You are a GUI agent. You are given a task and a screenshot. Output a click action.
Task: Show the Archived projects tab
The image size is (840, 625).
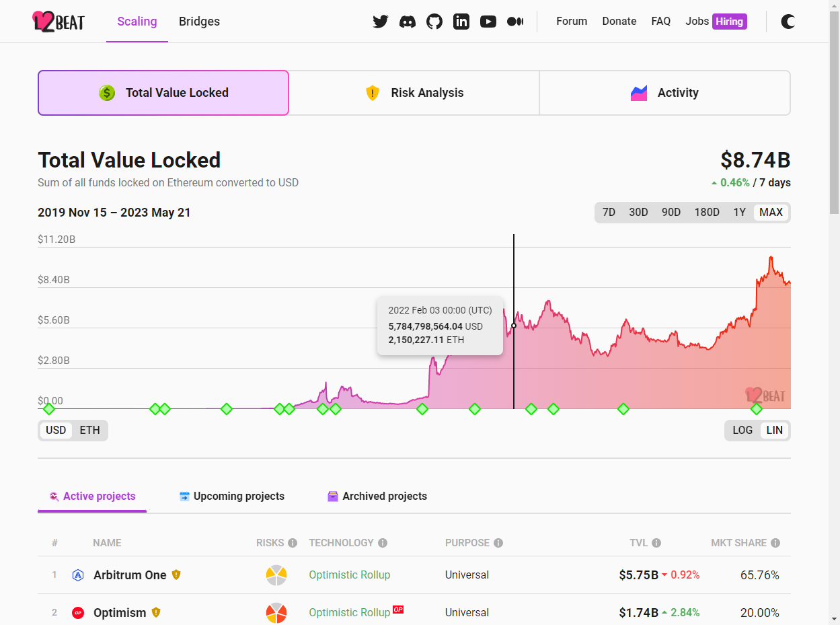pos(377,497)
